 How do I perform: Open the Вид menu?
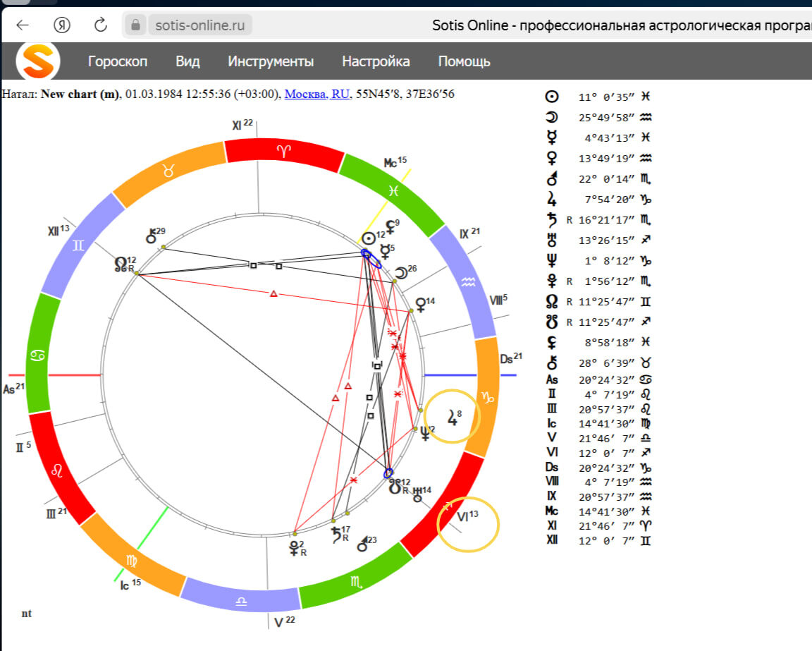coord(187,61)
